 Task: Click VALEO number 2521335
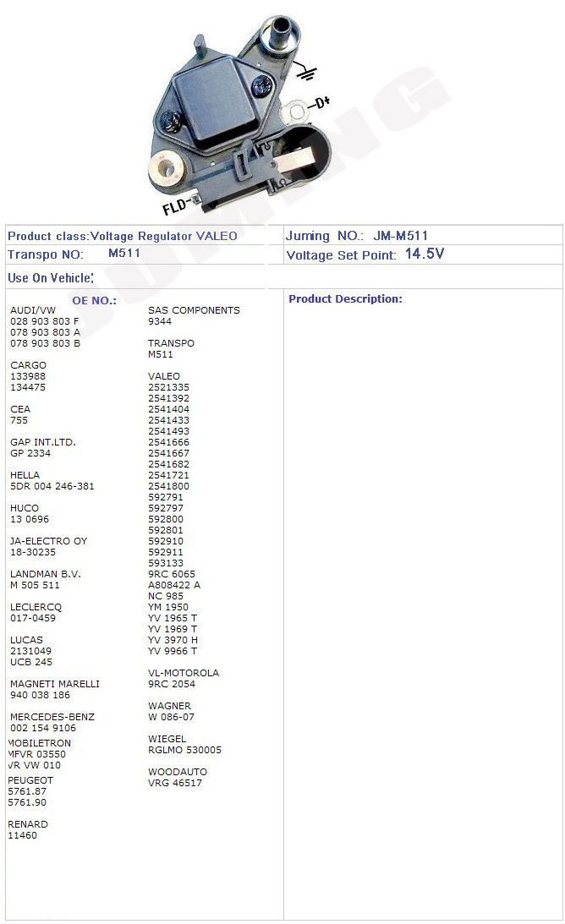click(168, 387)
